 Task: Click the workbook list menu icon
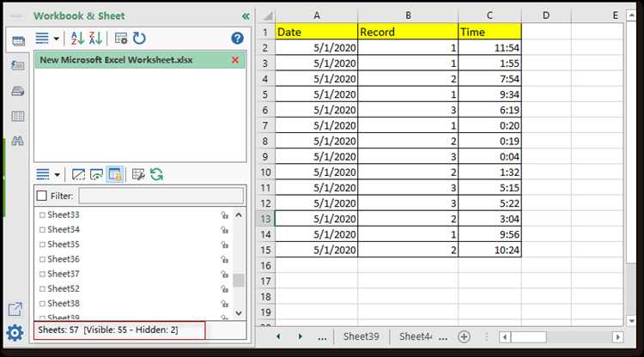(x=42, y=38)
